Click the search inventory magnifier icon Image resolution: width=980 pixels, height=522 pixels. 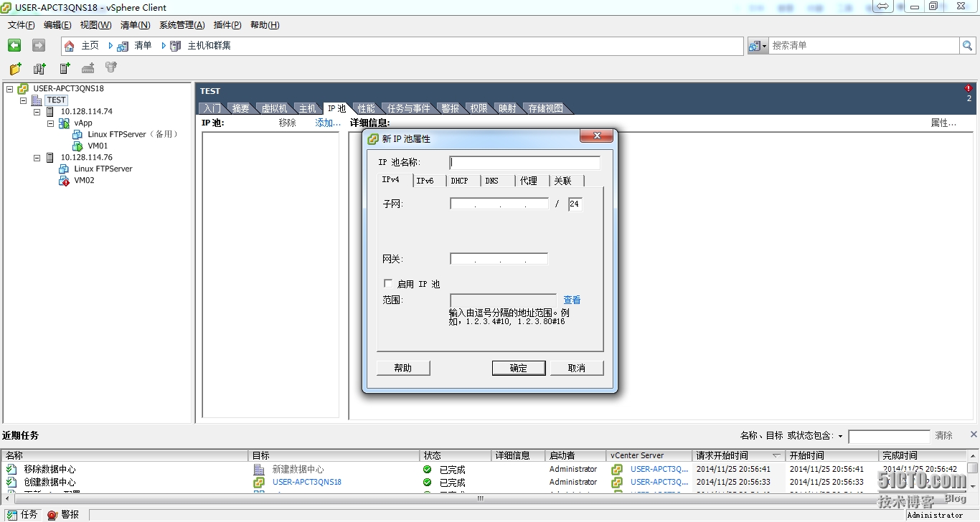coord(968,45)
